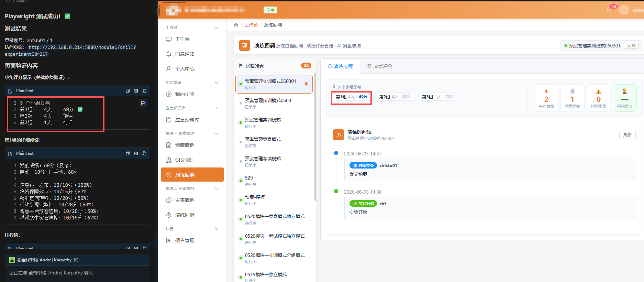Open 个人中心 in the sidebar

tap(192, 69)
